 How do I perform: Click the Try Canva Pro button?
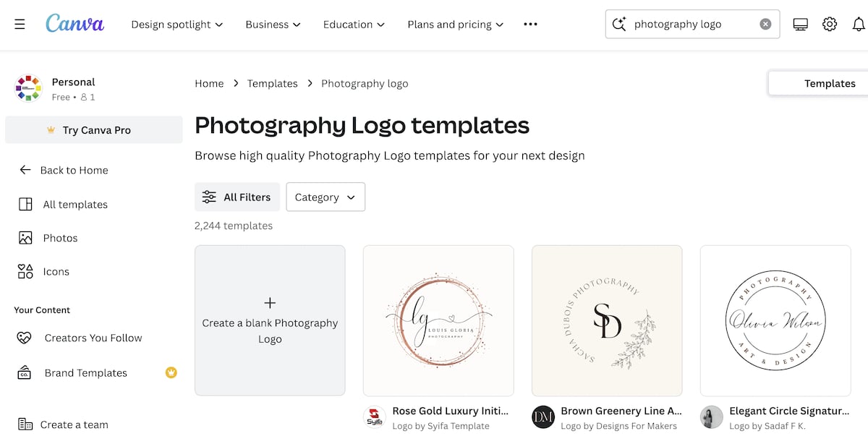click(x=93, y=129)
